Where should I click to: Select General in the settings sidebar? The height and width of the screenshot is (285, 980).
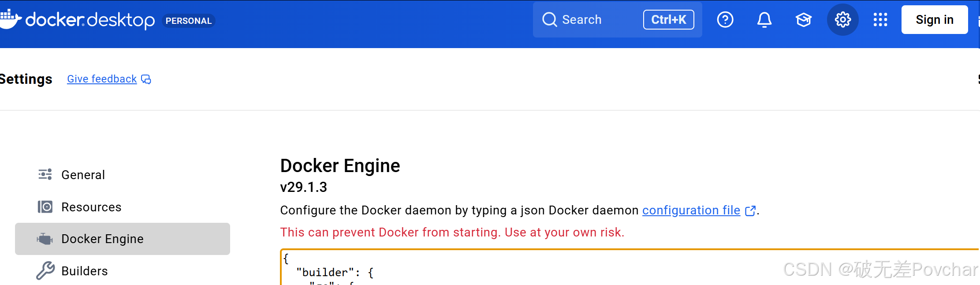coord(123,175)
